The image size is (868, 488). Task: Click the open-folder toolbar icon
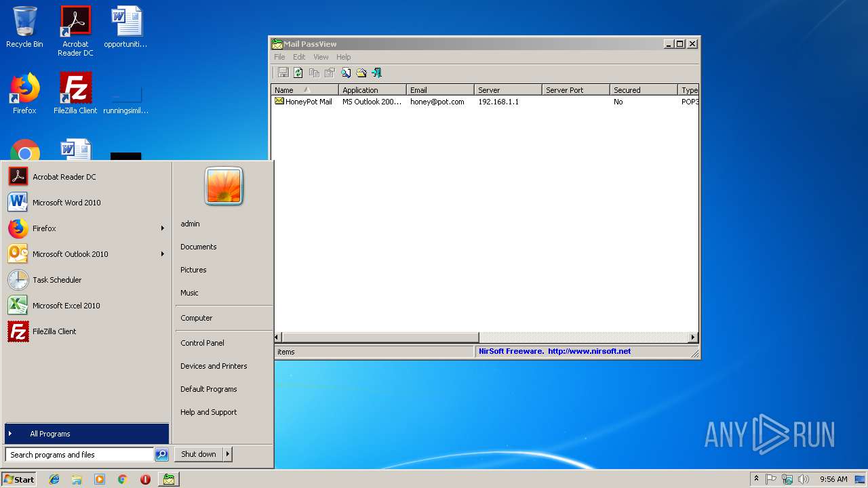pos(361,73)
